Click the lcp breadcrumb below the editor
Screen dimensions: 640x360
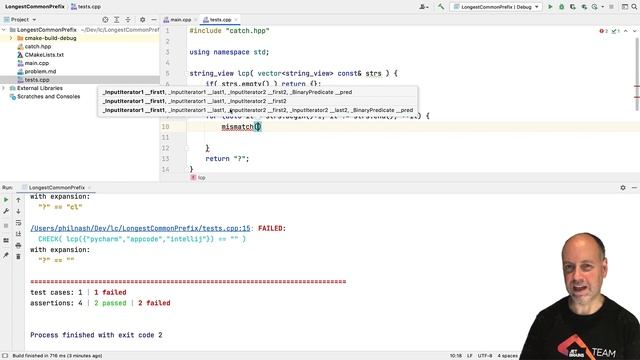tap(198, 178)
